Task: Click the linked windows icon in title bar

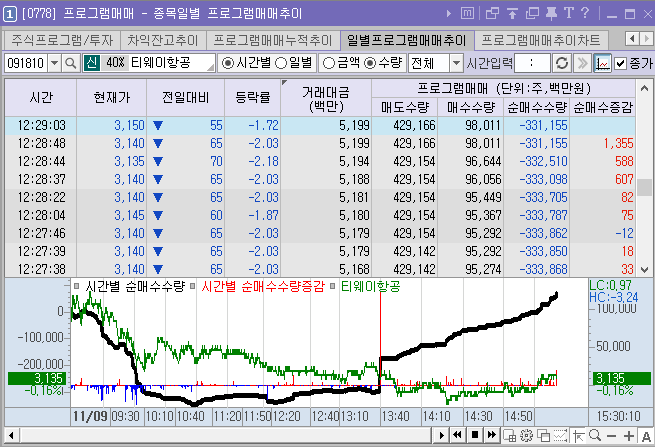Action: click(x=493, y=13)
